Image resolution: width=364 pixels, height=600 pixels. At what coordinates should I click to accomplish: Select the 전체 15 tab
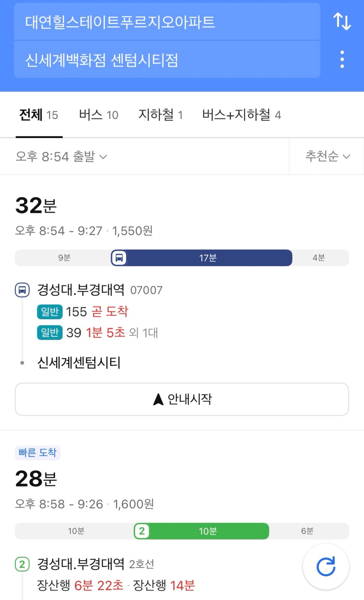(39, 115)
